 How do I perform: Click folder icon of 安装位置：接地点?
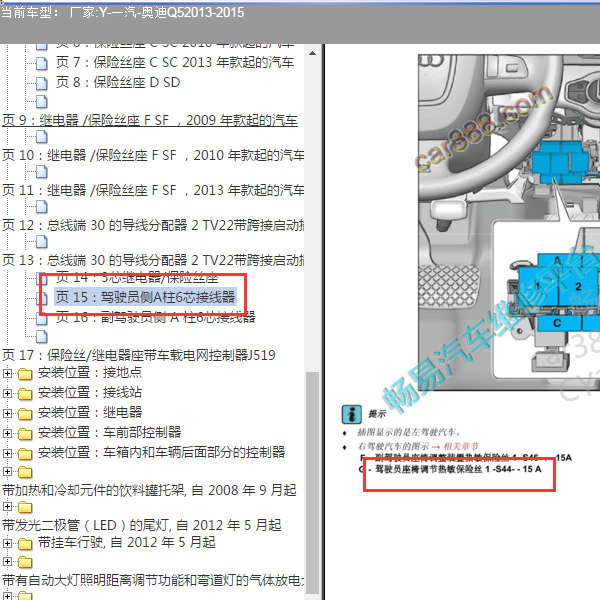25,373
